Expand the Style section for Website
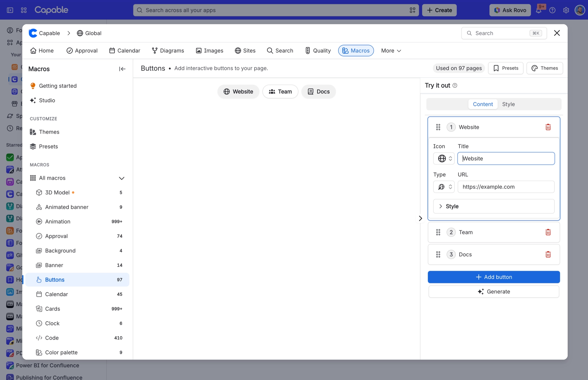The image size is (588, 380). coord(494,206)
